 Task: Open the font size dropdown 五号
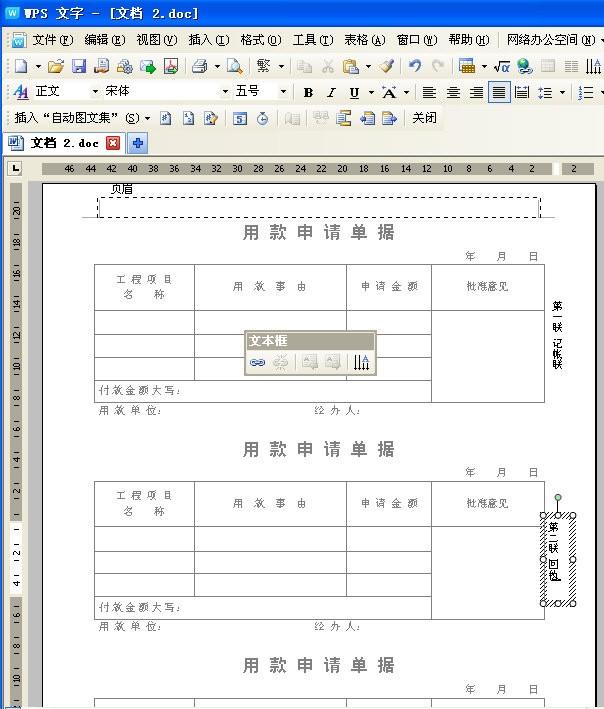[x=283, y=92]
